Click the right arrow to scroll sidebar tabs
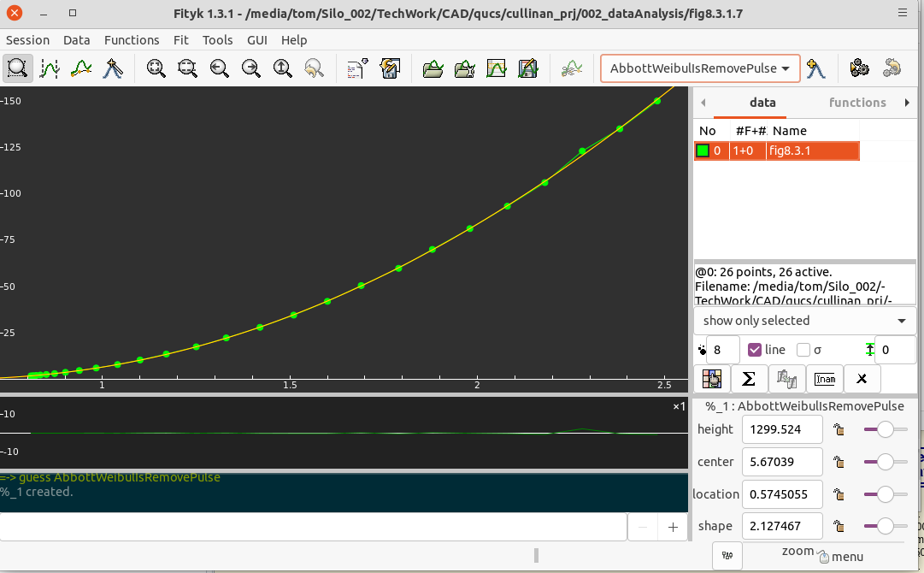 click(907, 103)
